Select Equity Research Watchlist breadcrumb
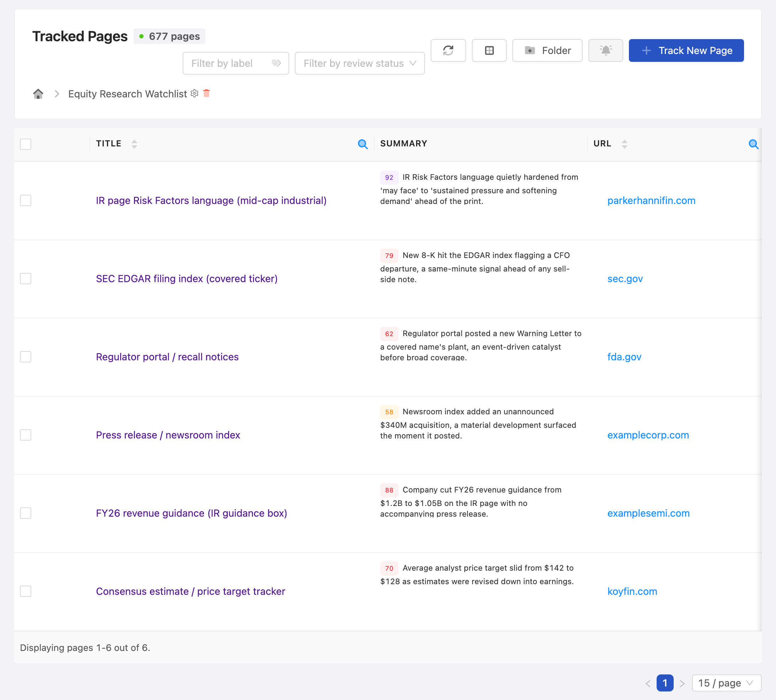The width and height of the screenshot is (776, 700). click(x=128, y=94)
